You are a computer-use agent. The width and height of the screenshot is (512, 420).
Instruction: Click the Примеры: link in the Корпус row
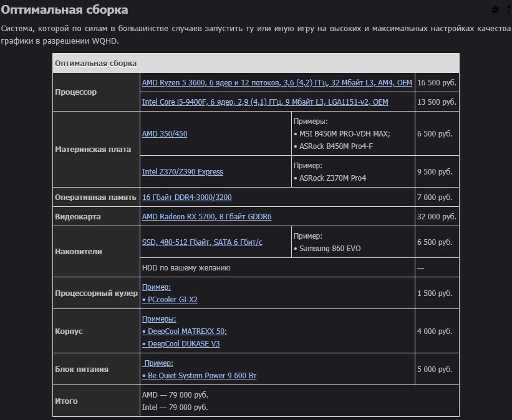pos(159,318)
